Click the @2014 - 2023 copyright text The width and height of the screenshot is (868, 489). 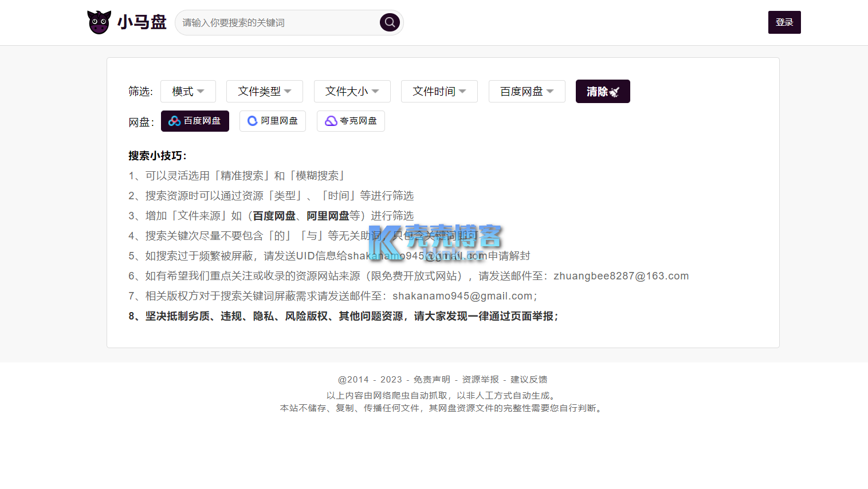click(370, 380)
